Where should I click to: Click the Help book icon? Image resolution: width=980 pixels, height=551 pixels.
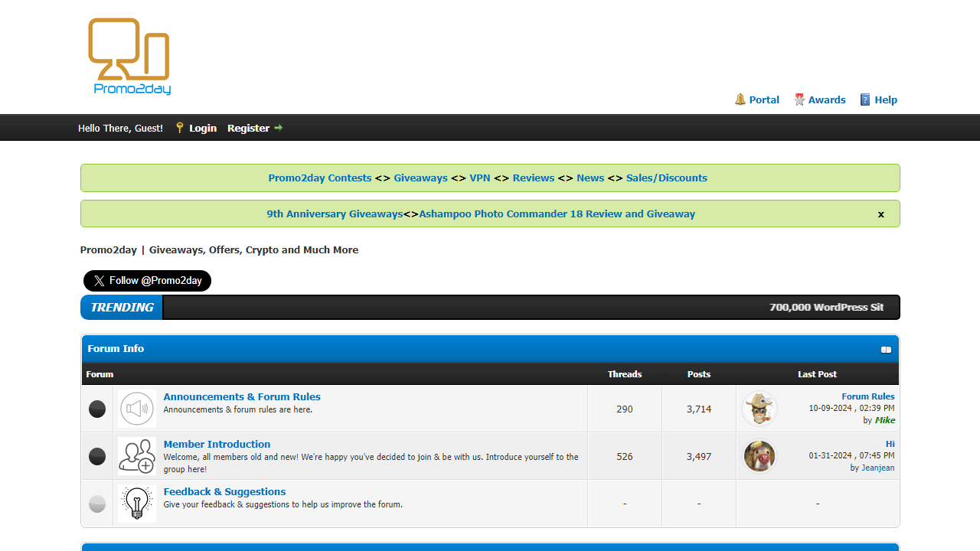point(865,99)
